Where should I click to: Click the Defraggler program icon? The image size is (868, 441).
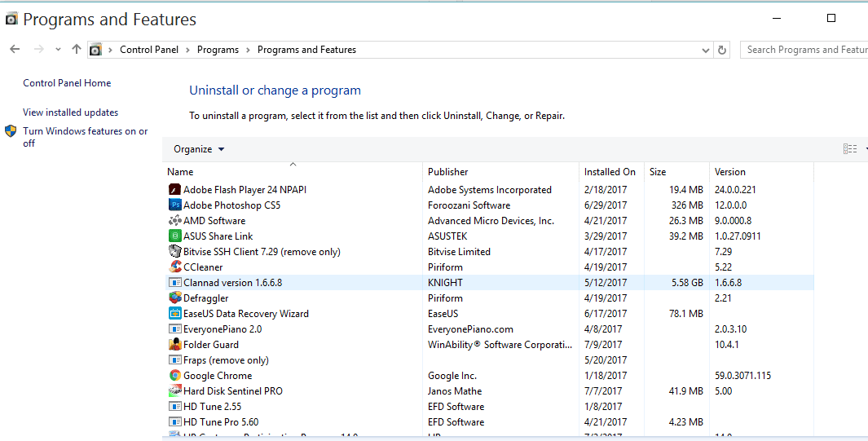coord(175,298)
